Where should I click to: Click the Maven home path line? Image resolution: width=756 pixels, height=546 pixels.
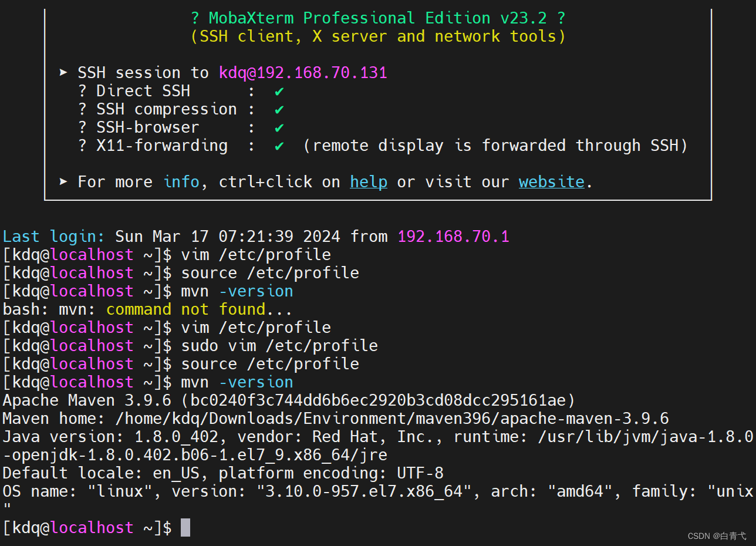(x=336, y=419)
